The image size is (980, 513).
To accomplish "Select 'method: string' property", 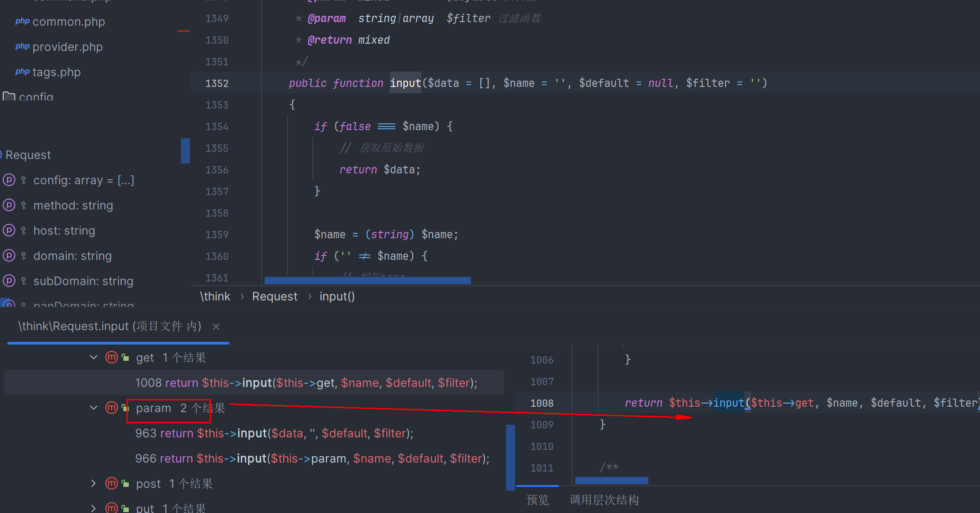I will pyautogui.click(x=73, y=205).
